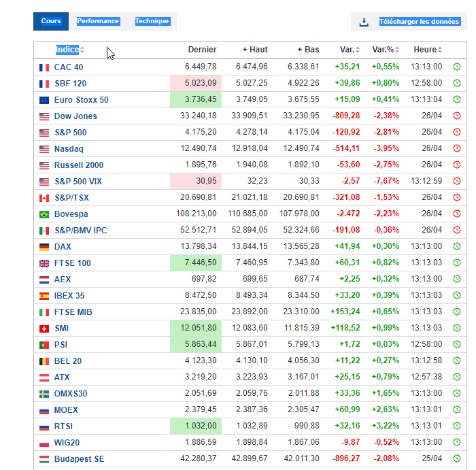Click the highlighted value 5.023,09

[201, 83]
